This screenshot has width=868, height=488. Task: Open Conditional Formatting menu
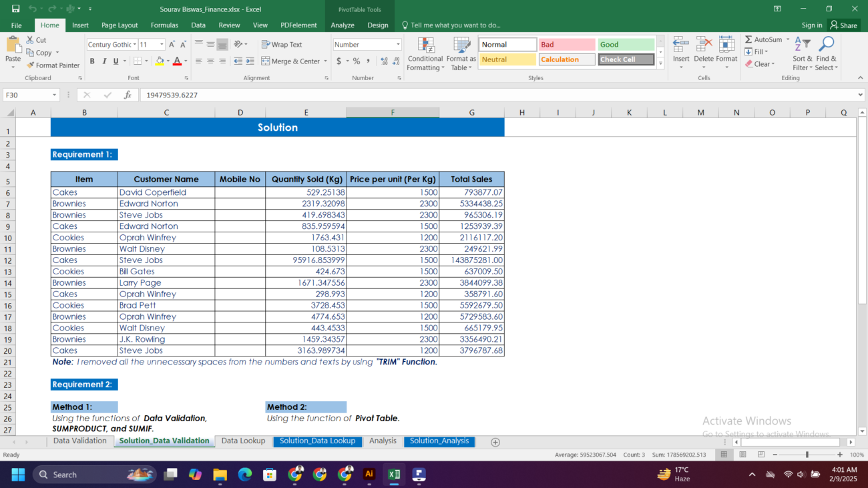pyautogui.click(x=425, y=54)
